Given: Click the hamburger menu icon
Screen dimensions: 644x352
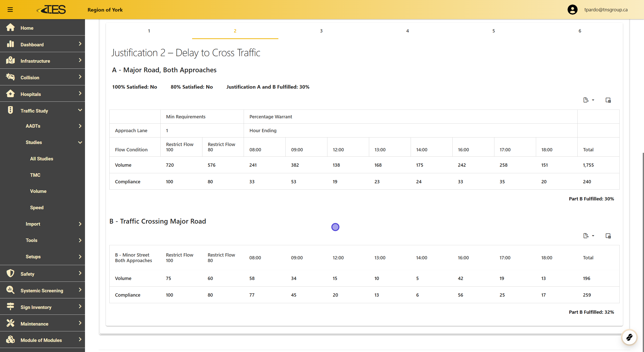Looking at the screenshot, I should 10,10.
